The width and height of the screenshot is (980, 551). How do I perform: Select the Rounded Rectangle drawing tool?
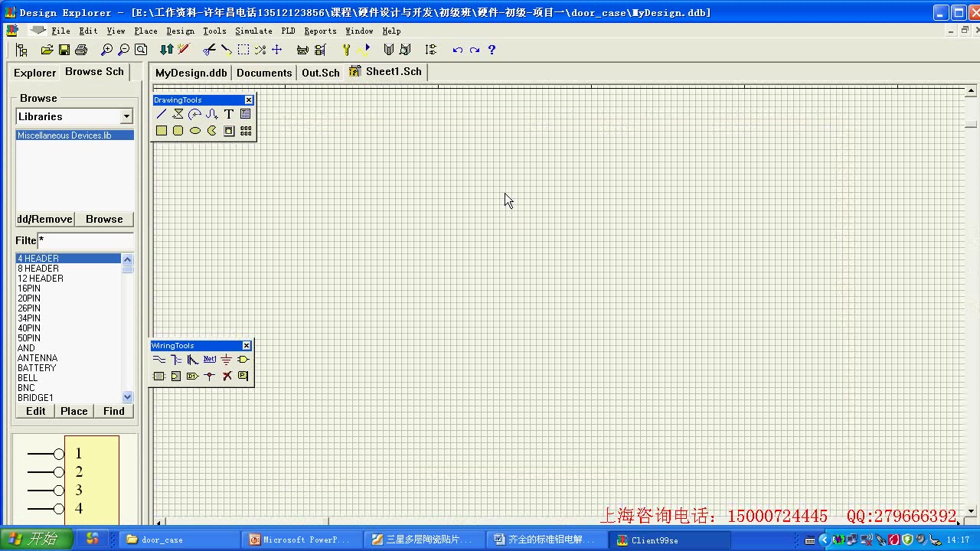pyautogui.click(x=178, y=130)
